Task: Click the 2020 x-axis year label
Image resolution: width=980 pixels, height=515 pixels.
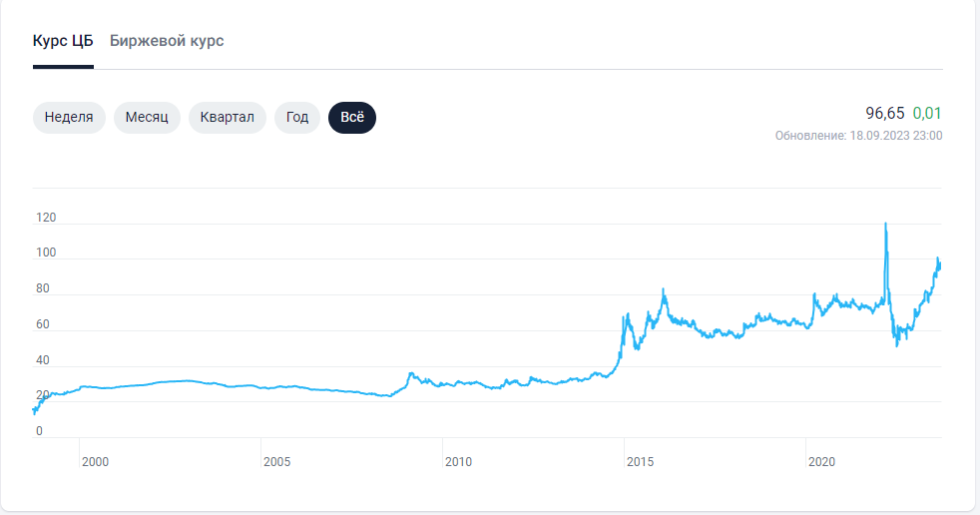Action: (821, 462)
